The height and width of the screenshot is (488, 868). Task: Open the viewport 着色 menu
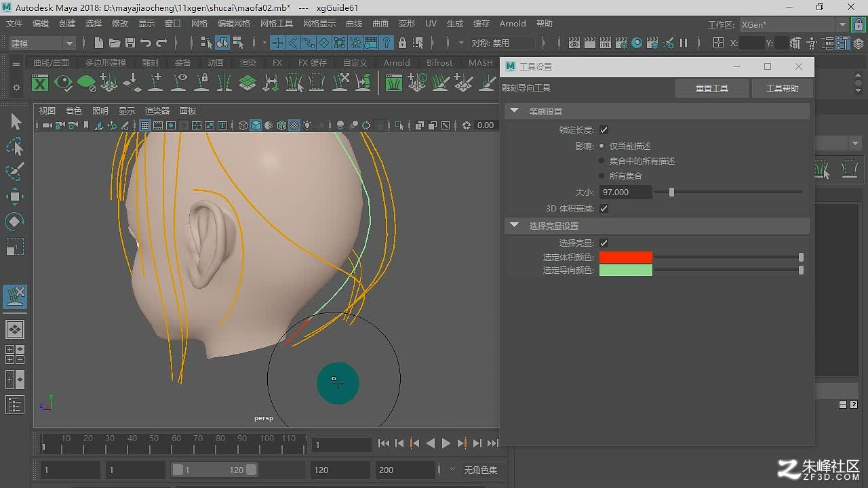tap(73, 110)
